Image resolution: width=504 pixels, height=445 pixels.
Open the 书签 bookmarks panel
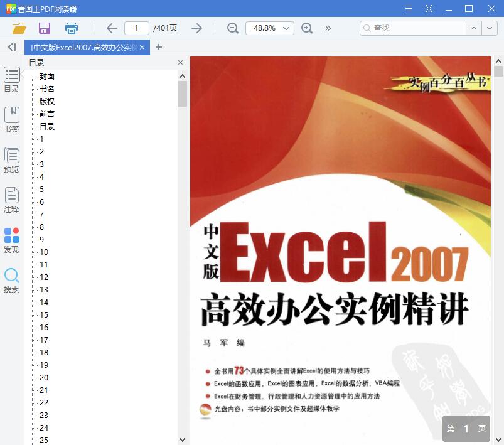12,120
